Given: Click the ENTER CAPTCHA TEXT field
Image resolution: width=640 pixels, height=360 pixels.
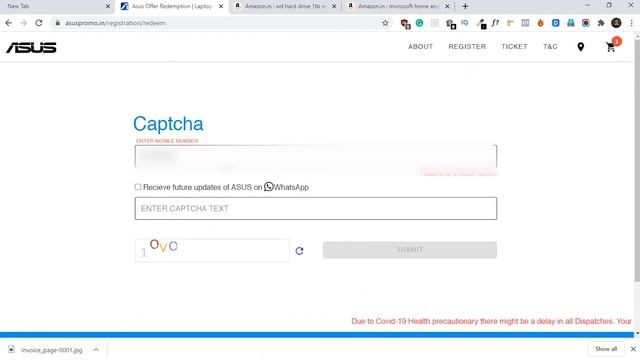Looking at the screenshot, I should pyautogui.click(x=316, y=209).
